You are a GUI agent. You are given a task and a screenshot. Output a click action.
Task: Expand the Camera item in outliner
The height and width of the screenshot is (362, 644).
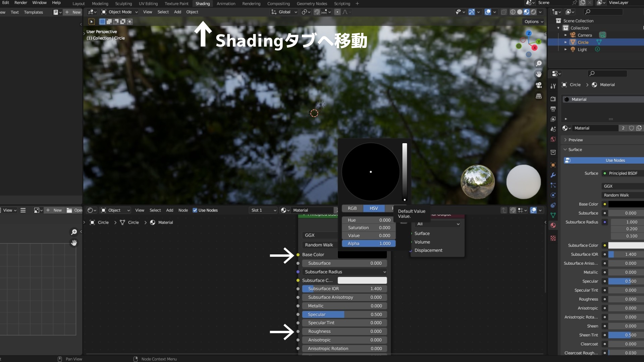tap(566, 35)
